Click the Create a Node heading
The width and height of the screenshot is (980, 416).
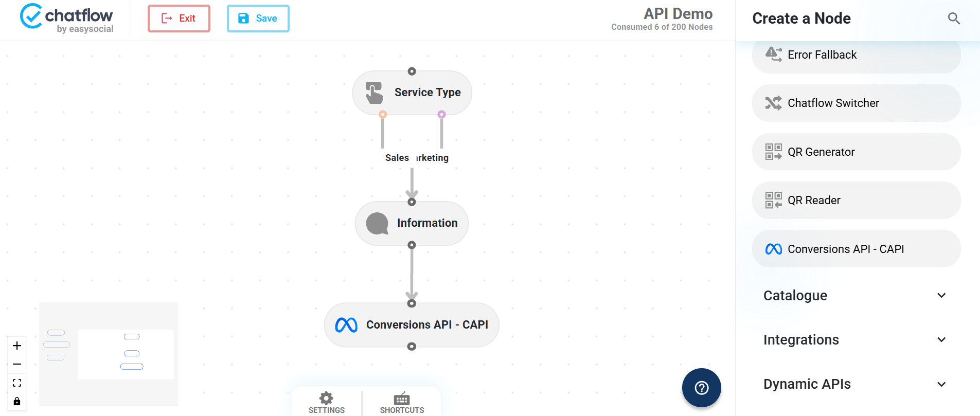801,19
